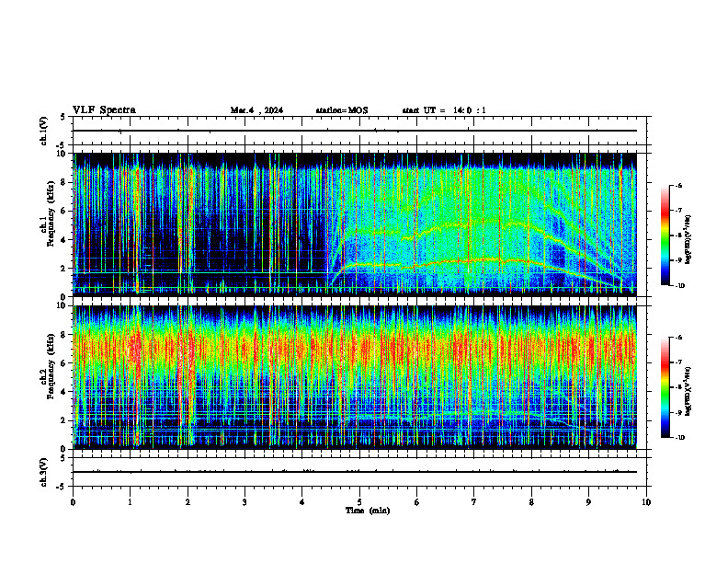Click the "start UT = 14:0 :1" text
Viewport: 728px width, 563px height.
[x=444, y=110]
